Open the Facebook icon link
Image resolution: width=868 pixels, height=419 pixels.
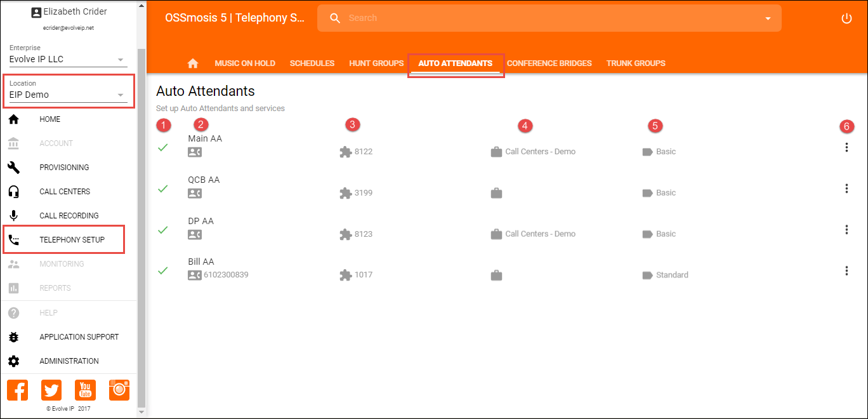point(17,390)
